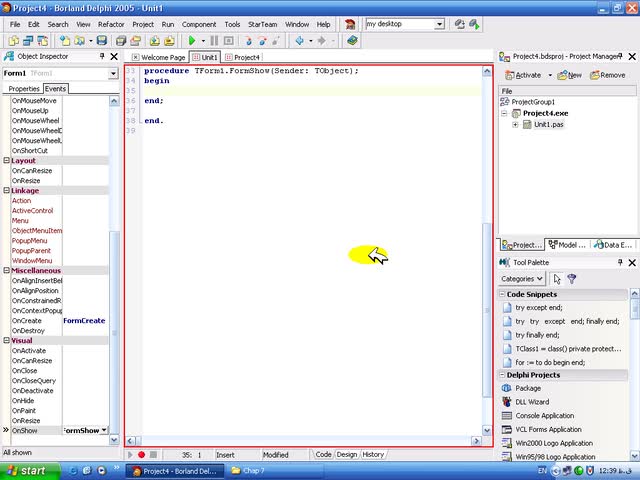Open the StarTeam menu

pos(262,24)
